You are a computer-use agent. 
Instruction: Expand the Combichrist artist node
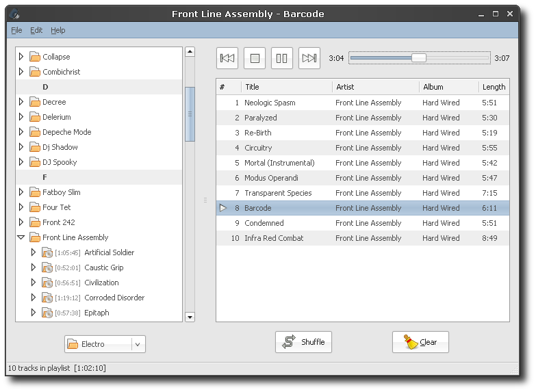pyautogui.click(x=21, y=71)
